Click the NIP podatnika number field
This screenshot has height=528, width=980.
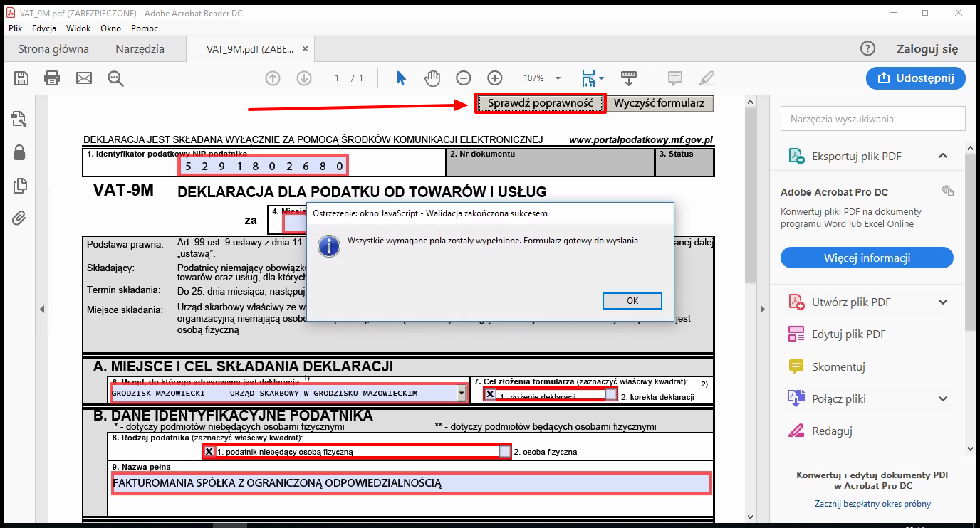[264, 167]
